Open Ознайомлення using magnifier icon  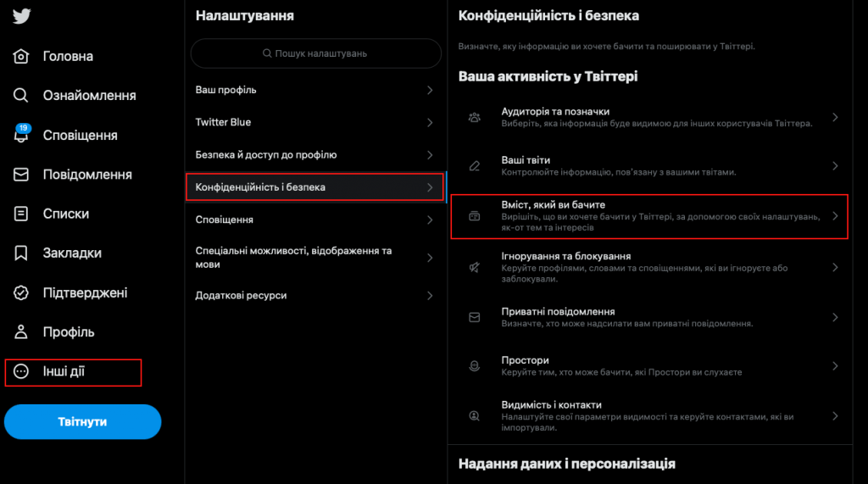tap(21, 95)
